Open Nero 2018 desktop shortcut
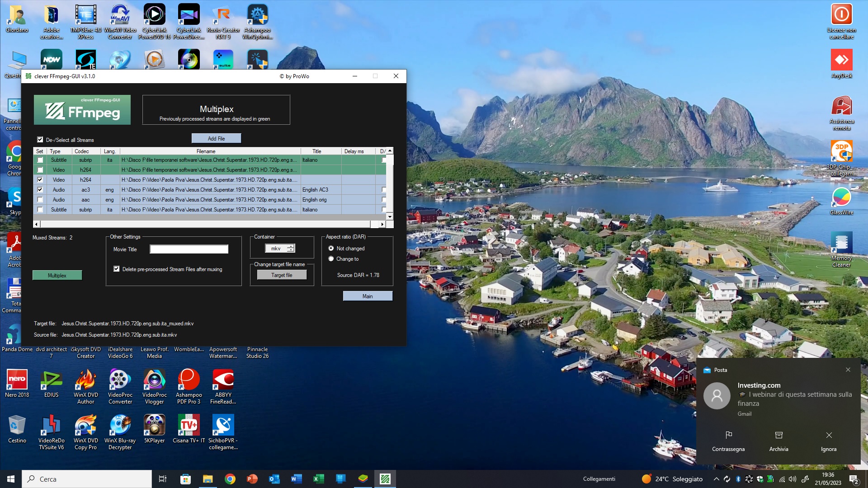This screenshot has height=488, width=868. (x=17, y=380)
